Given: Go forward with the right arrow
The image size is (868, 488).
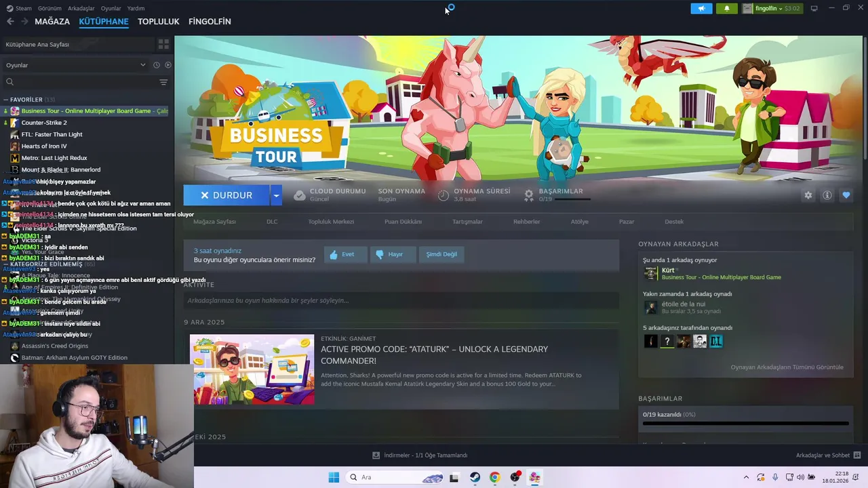Looking at the screenshot, I should 24,22.
